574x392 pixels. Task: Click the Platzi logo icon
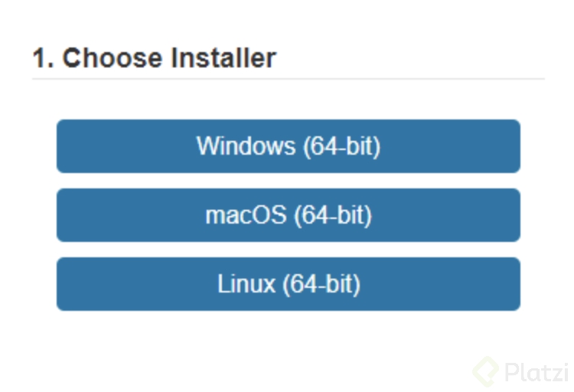pos(485,371)
